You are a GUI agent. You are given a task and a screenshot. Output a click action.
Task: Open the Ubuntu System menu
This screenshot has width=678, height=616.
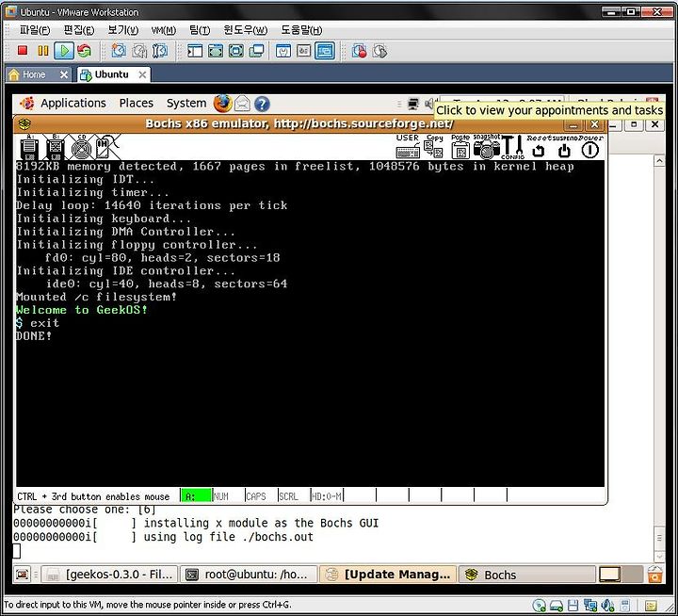click(x=186, y=104)
